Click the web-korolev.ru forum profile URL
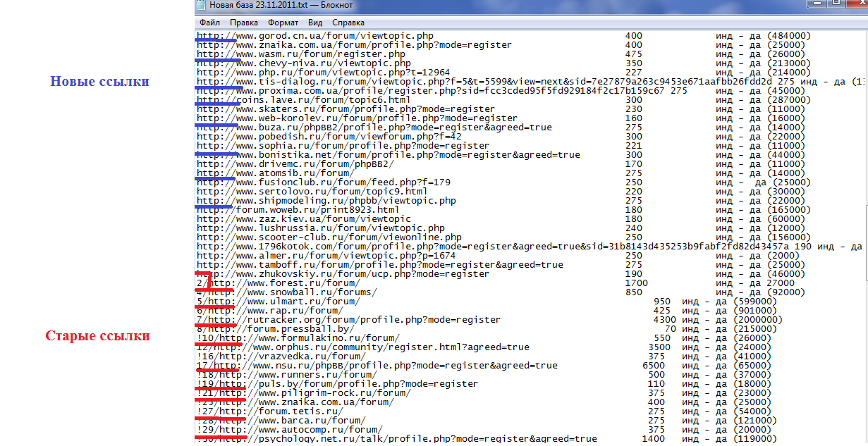 [357, 118]
